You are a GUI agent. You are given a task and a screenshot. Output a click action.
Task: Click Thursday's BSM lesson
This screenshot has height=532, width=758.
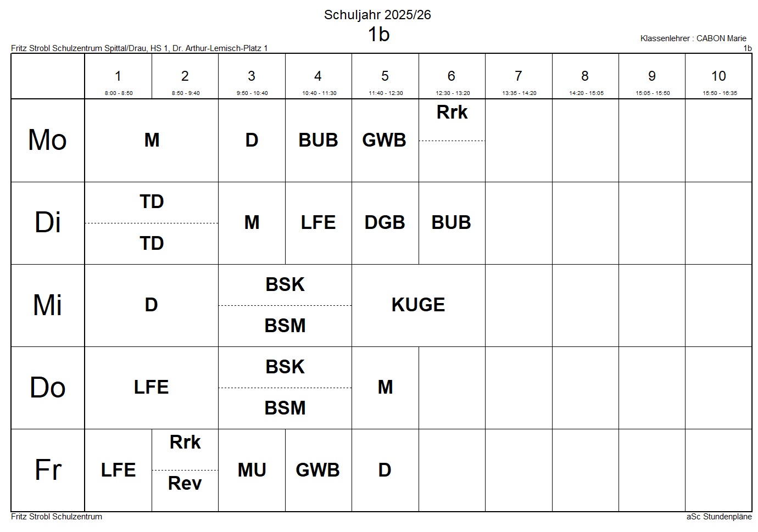[285, 408]
